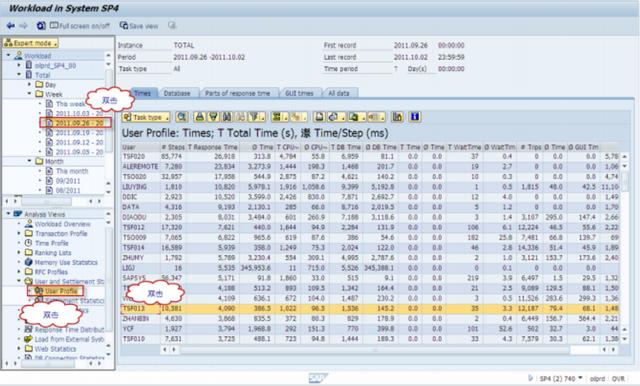The width and height of the screenshot is (640, 386).
Task: Click the SP4 (2) 740 status bar dropdown
Action: coord(560,379)
